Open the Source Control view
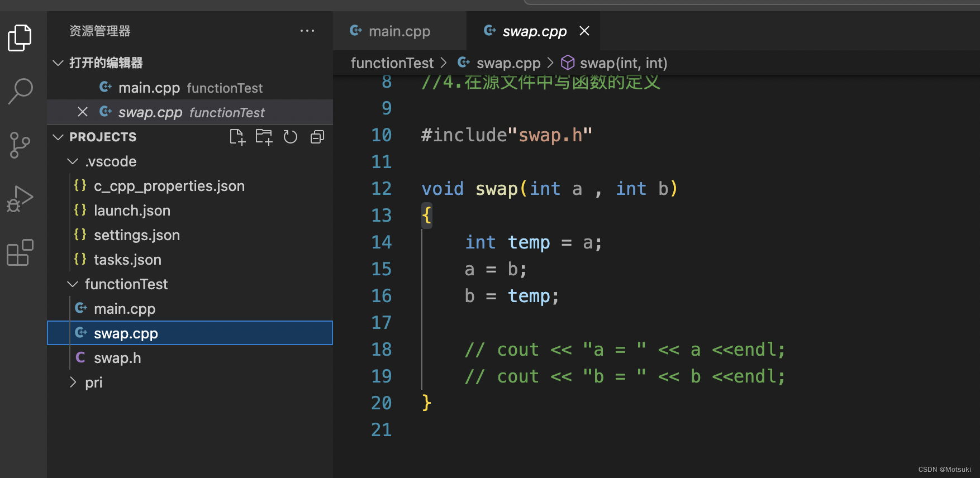 [20, 145]
